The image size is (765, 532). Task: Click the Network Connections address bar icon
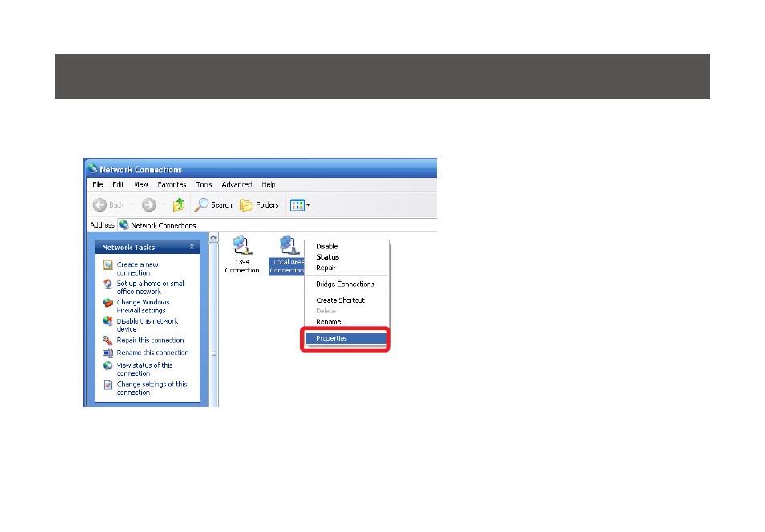pos(124,225)
